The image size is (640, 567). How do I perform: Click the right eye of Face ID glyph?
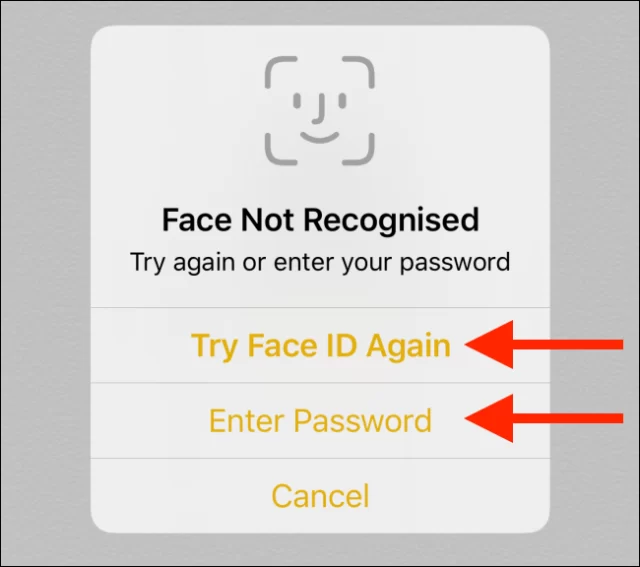(x=342, y=101)
